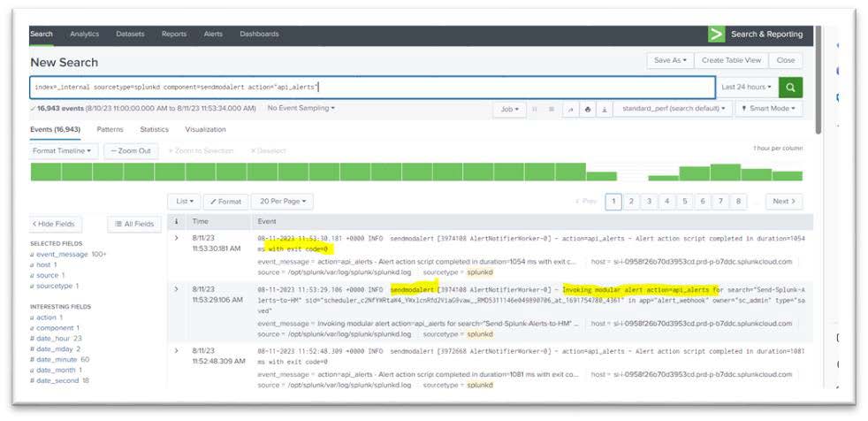868x421 pixels.
Task: Open the No Event Sampling dropdown
Action: [301, 108]
